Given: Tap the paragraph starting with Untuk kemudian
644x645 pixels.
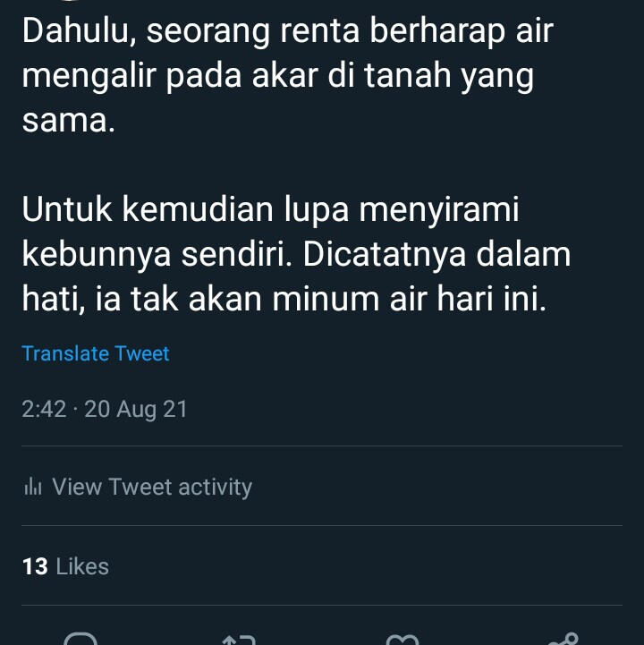Looking at the screenshot, I should click(296, 254).
